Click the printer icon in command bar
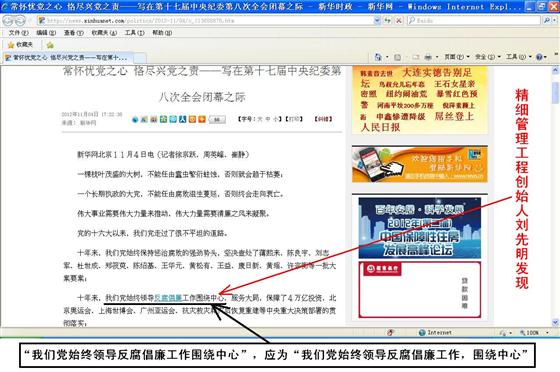This screenshot has height=372, width=560. click(428, 57)
